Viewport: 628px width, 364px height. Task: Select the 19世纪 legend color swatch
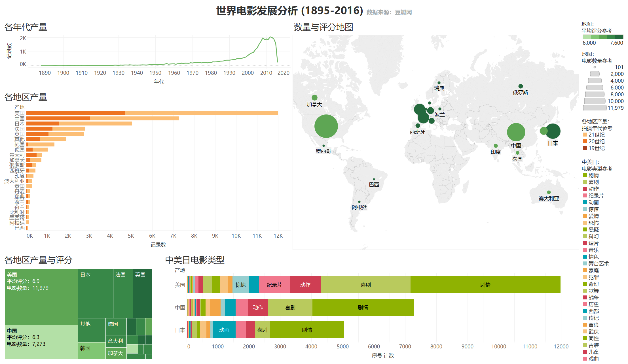point(585,148)
